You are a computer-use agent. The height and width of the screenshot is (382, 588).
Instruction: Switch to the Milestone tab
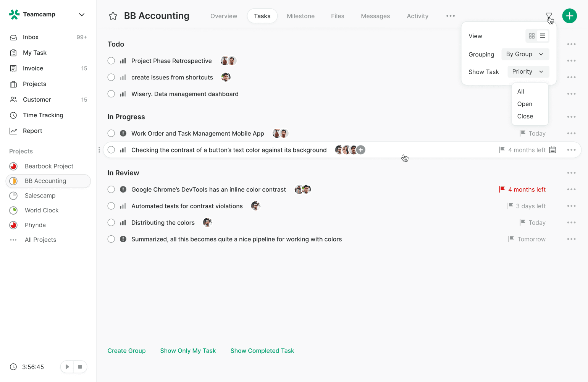coord(300,16)
